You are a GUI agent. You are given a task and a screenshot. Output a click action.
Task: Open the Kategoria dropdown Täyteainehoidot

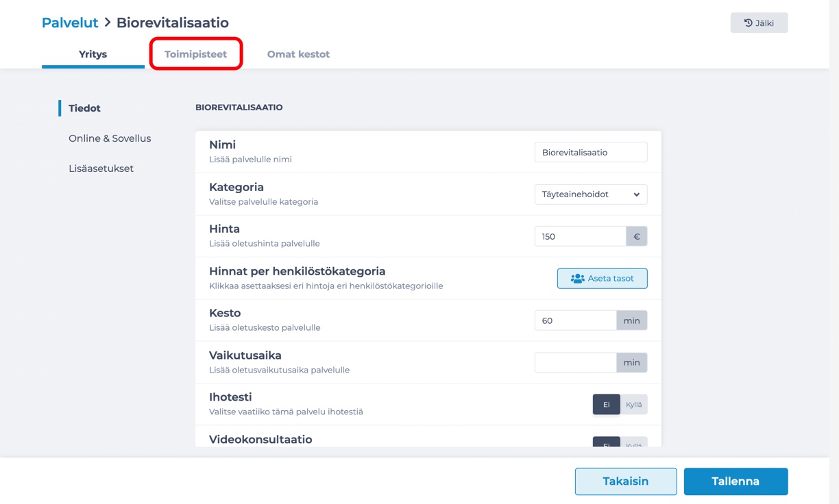(x=591, y=194)
